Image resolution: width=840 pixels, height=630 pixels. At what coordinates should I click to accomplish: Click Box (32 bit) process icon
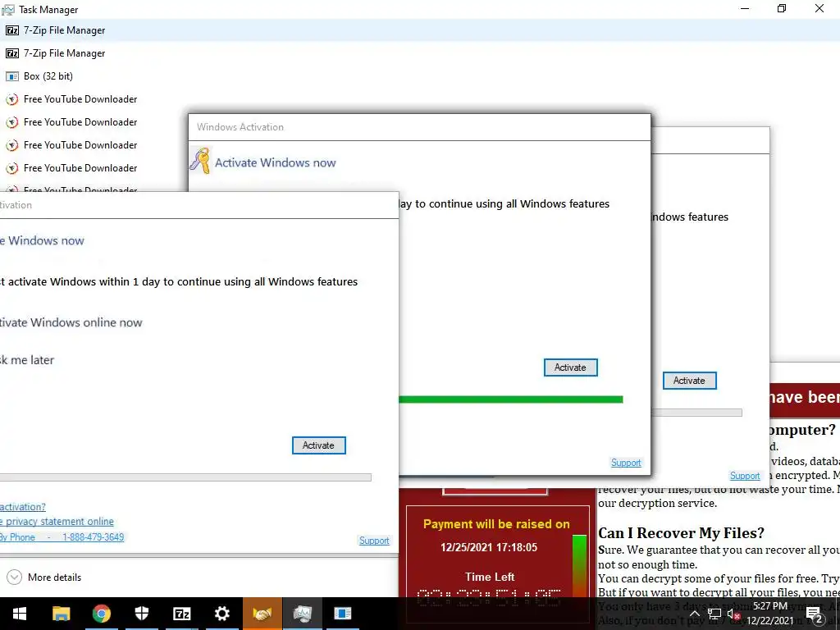click(11, 76)
